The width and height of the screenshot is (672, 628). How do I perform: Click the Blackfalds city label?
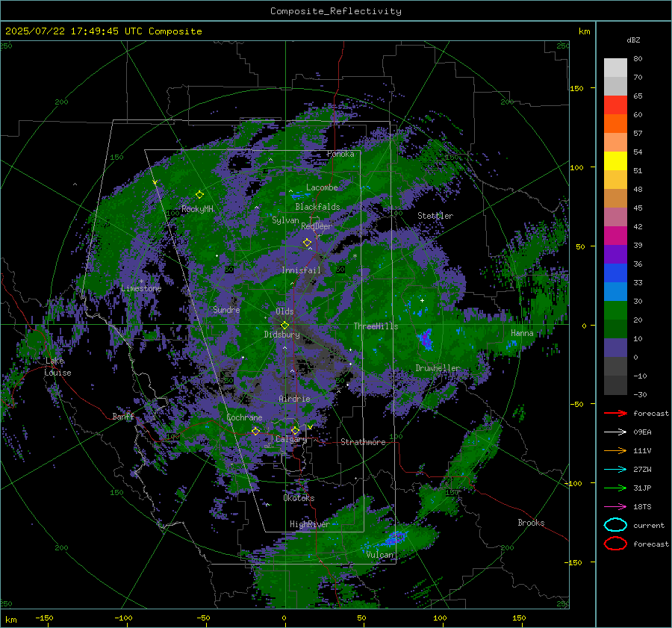pos(317,207)
